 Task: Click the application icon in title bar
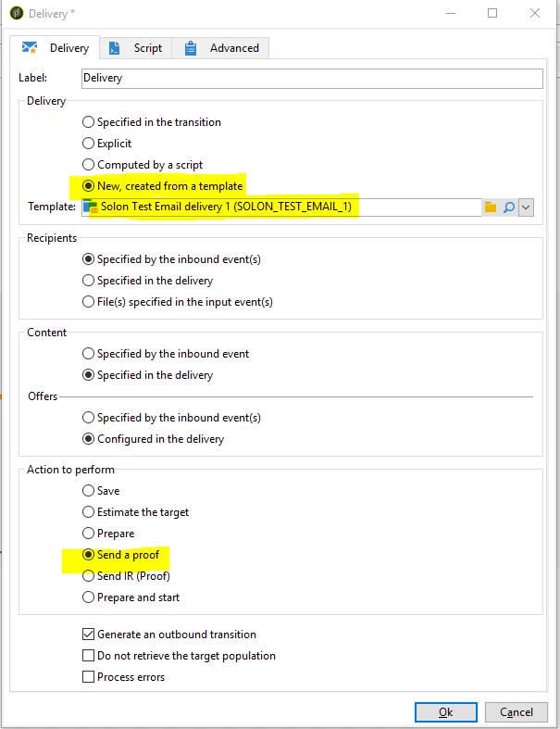pyautogui.click(x=17, y=14)
